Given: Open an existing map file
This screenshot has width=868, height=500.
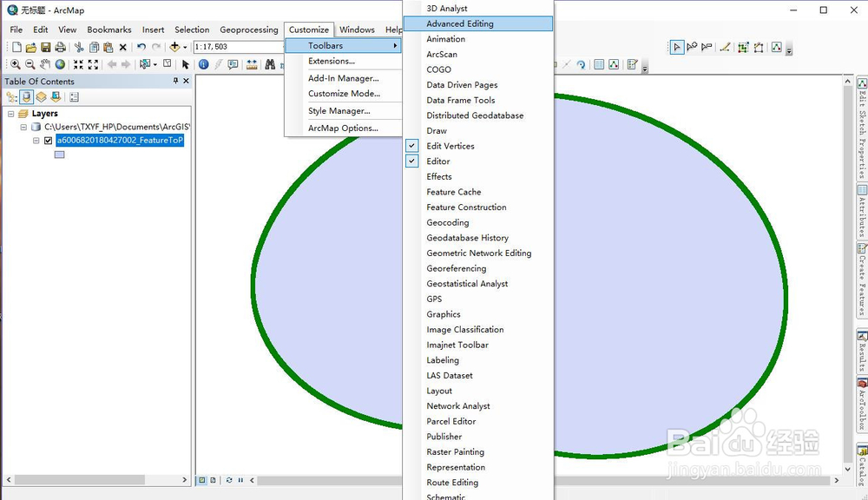Looking at the screenshot, I should pos(31,47).
